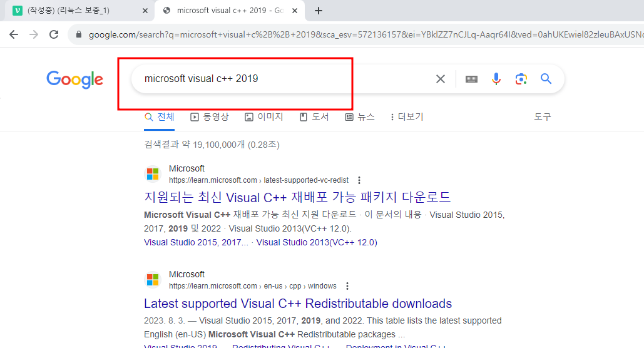The width and height of the screenshot is (644, 348).
Task: Click Microsoft favicon of en-us result
Action: (x=152, y=280)
